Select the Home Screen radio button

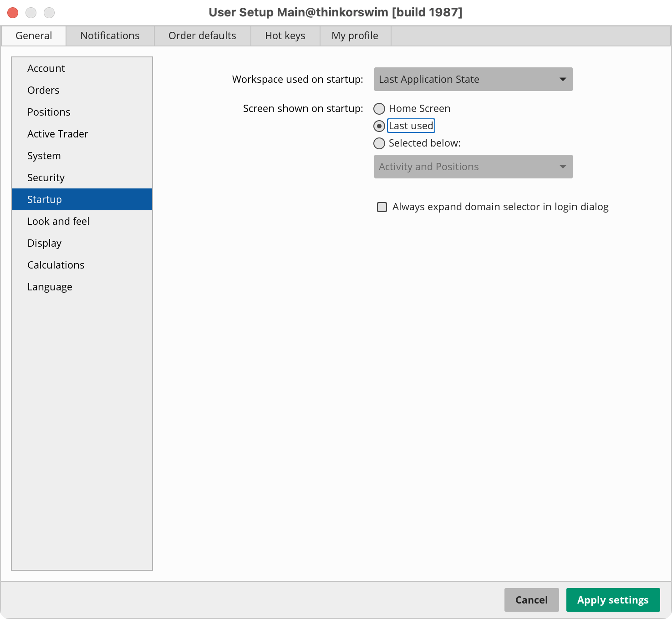click(x=379, y=109)
